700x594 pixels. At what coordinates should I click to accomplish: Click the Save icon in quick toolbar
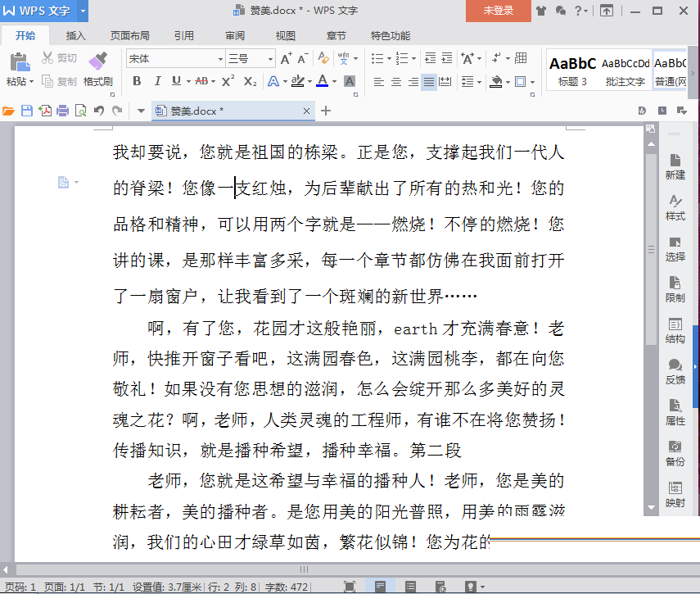pos(27,111)
